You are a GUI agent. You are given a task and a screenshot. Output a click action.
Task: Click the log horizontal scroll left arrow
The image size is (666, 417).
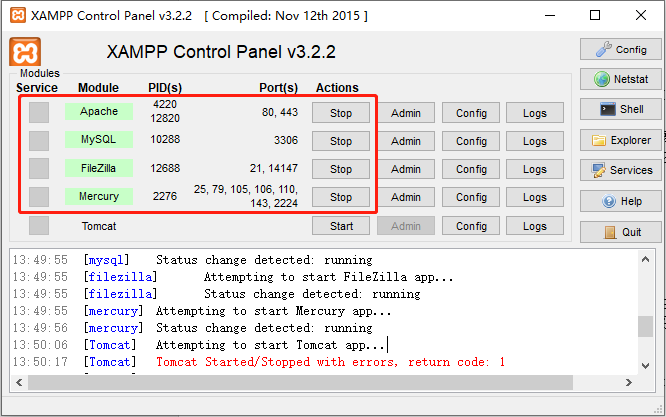[19, 383]
